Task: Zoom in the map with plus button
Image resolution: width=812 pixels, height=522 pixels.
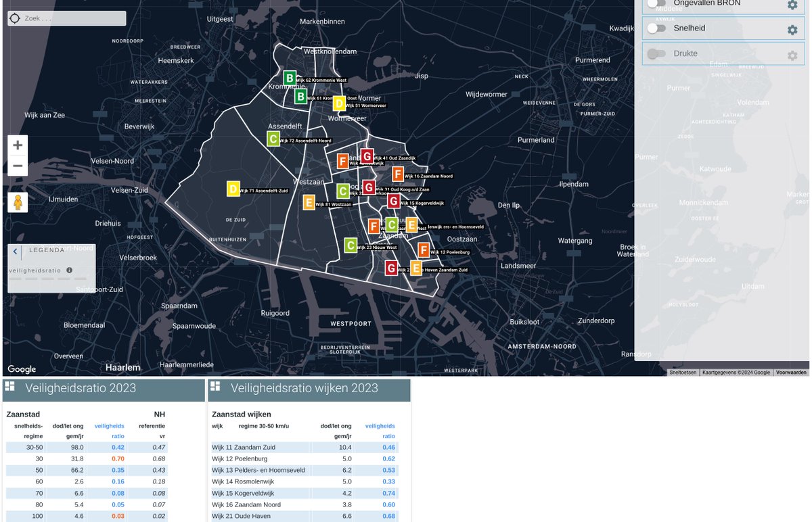Action: click(18, 145)
